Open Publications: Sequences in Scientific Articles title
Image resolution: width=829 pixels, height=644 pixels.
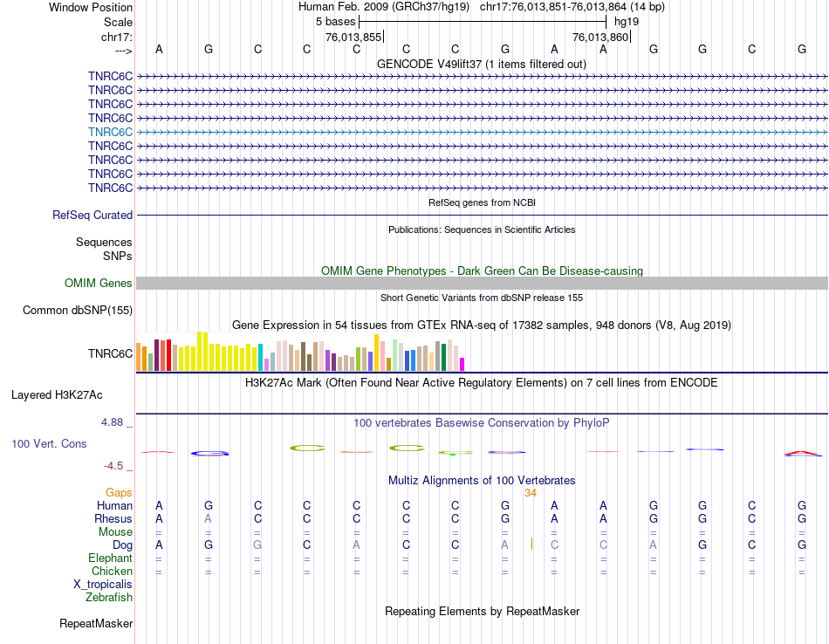point(482,230)
